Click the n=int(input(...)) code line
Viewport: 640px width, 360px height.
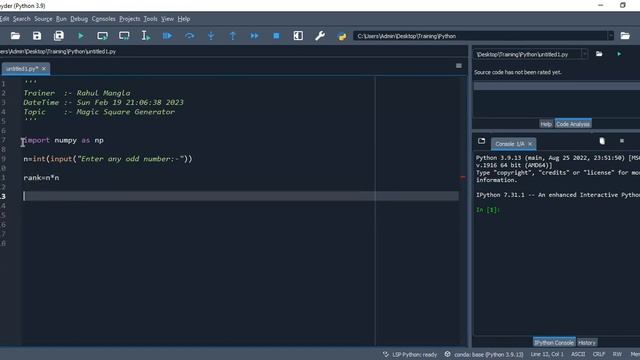pos(108,159)
